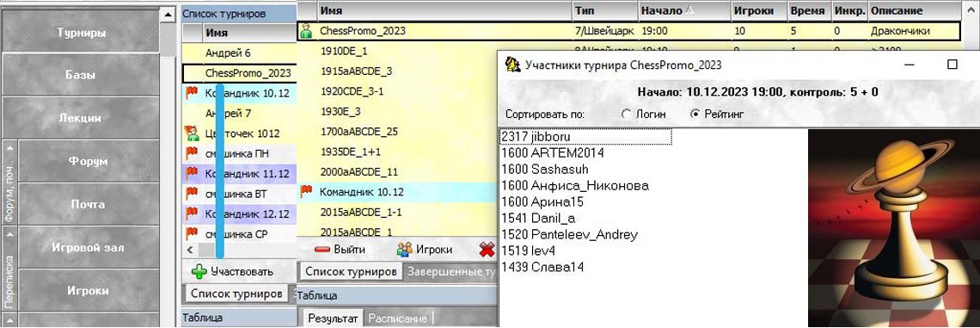Image resolution: width=980 pixels, height=328 pixels.
Task: Open Игровой зал from the sidebar
Action: 89,247
